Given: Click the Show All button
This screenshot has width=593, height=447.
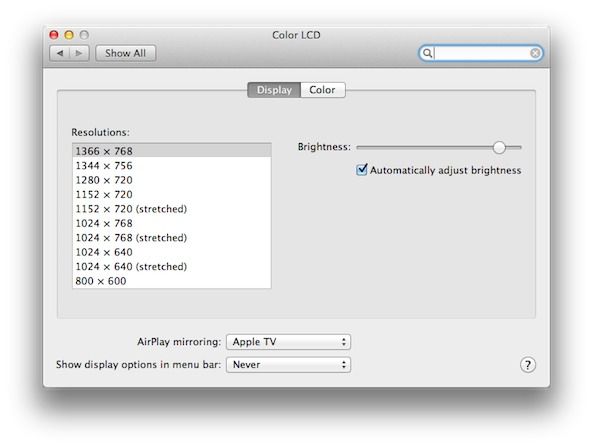Looking at the screenshot, I should 126,53.
